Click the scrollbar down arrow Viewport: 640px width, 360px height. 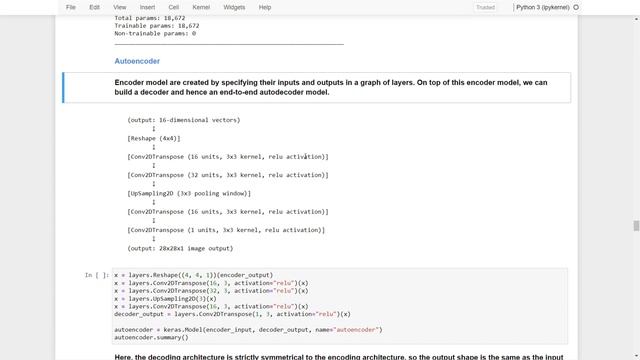[x=636, y=356]
